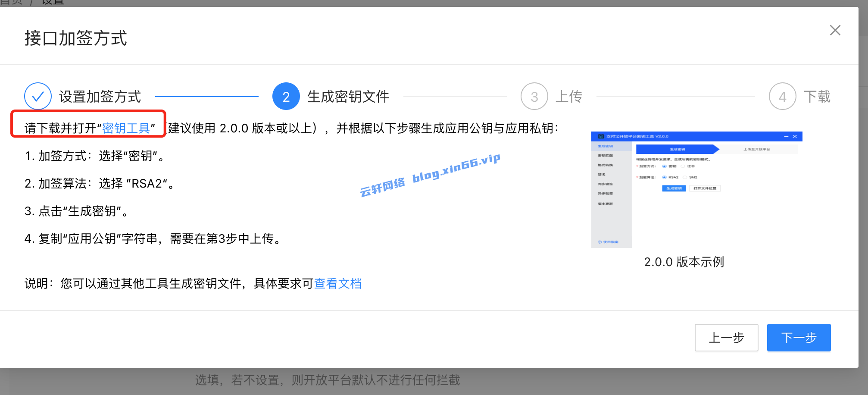This screenshot has height=395, width=868.
Task: Click the step 3 number circle
Action: click(534, 96)
